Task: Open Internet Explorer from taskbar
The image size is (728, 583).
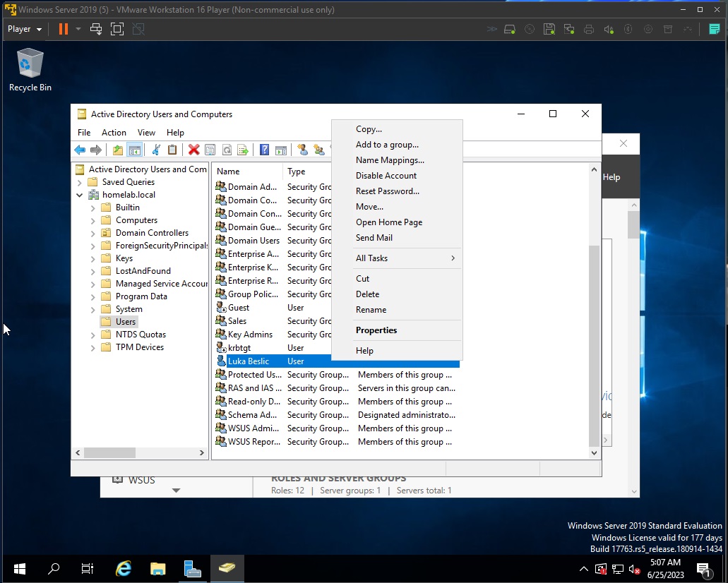Action: coord(123,568)
